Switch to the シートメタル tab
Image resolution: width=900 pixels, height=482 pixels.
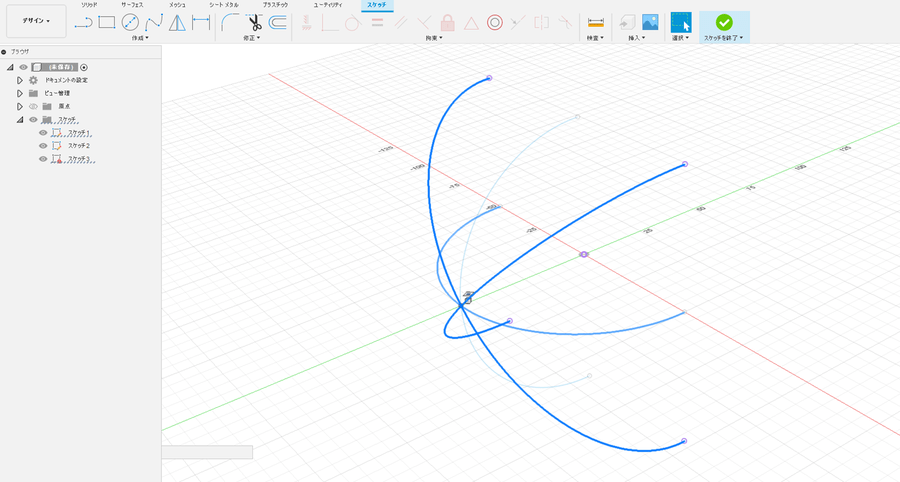pos(224,5)
